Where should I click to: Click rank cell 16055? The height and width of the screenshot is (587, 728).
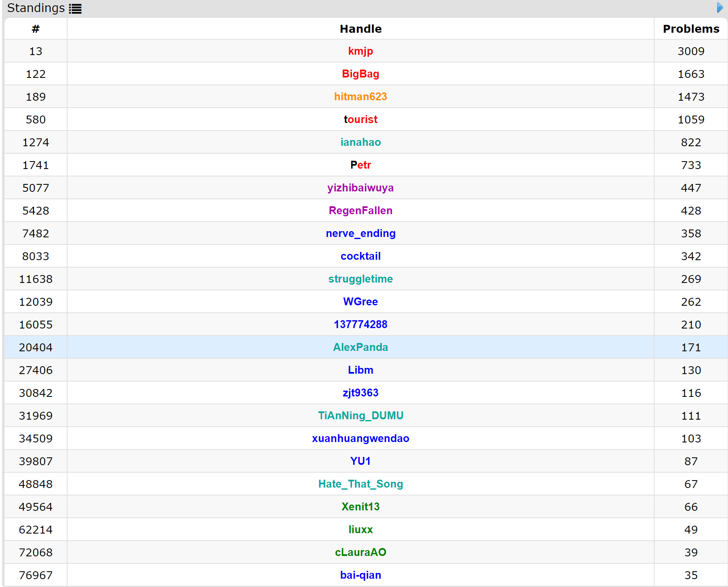tap(36, 325)
